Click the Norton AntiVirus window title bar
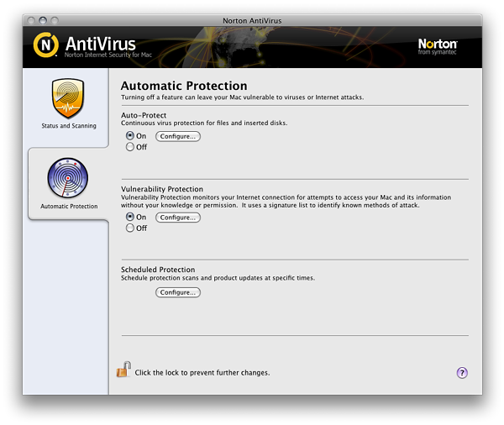 click(x=252, y=19)
